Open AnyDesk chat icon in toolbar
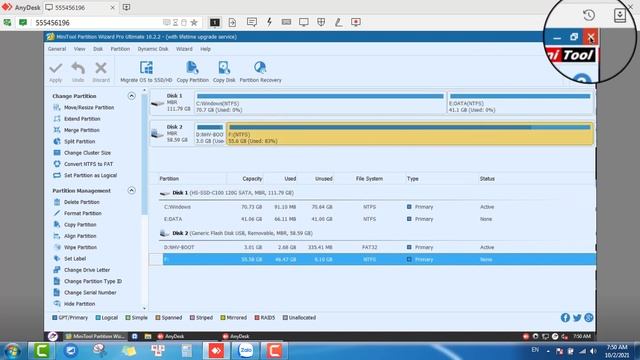Viewport: 640px width, 360px height. click(x=252, y=22)
